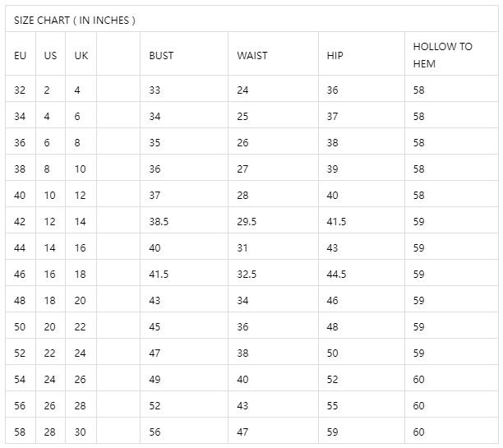503x448 pixels.
Task: Click hip value 44.5
Action: 336,274
